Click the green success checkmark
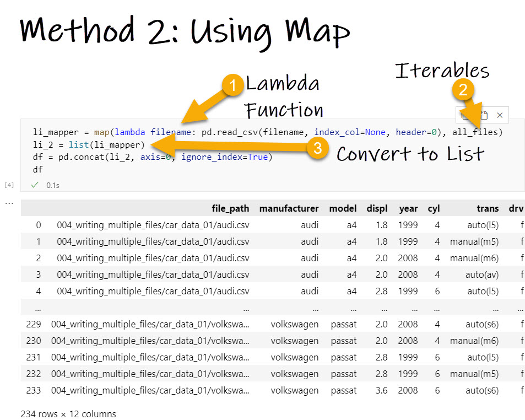Image resolution: width=525 pixels, height=420 pixels. (x=34, y=185)
